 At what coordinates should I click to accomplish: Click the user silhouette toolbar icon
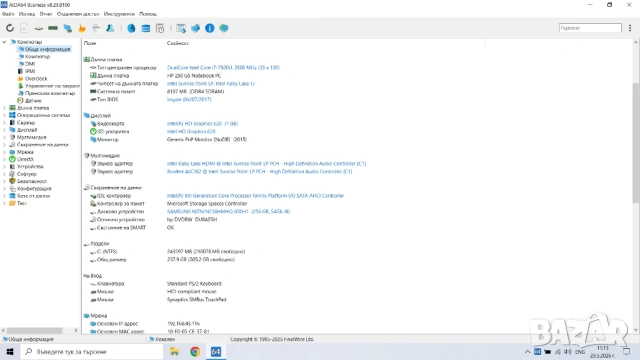pyautogui.click(x=110, y=28)
